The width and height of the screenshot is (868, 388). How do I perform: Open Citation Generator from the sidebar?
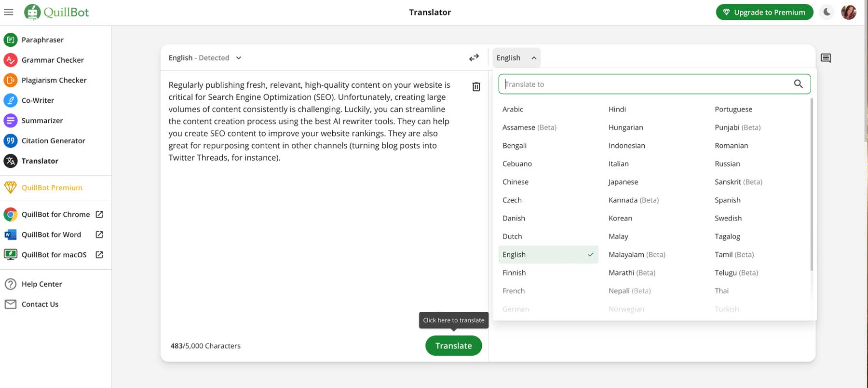(53, 141)
